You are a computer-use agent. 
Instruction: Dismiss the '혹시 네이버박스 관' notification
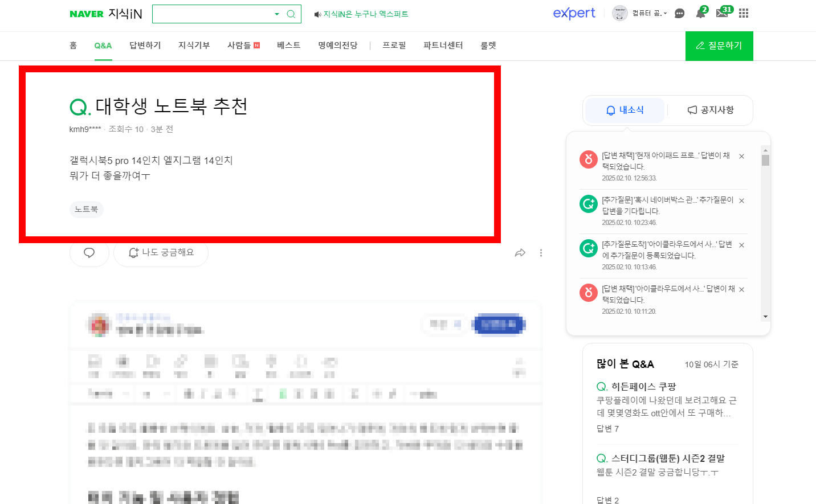click(x=741, y=200)
